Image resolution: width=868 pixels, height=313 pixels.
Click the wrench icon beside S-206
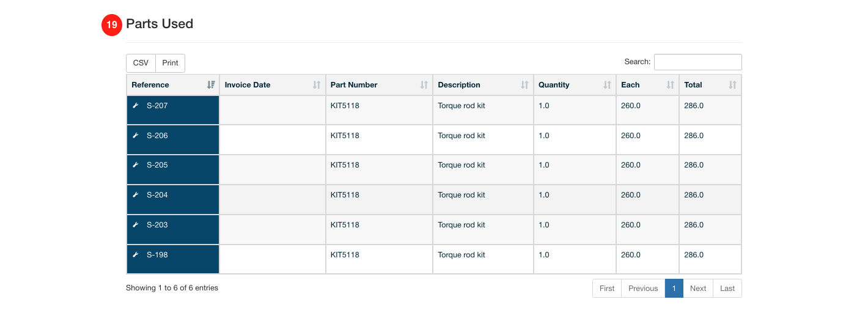[136, 136]
